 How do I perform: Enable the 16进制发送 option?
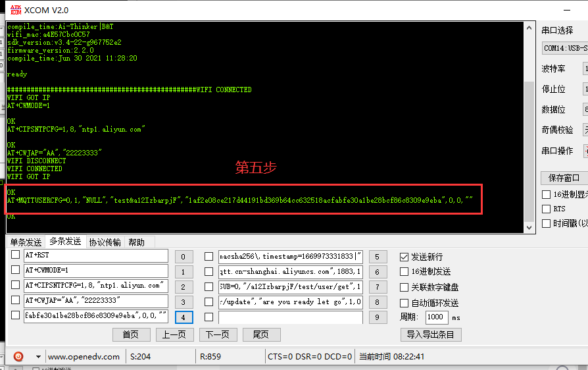pyautogui.click(x=404, y=271)
